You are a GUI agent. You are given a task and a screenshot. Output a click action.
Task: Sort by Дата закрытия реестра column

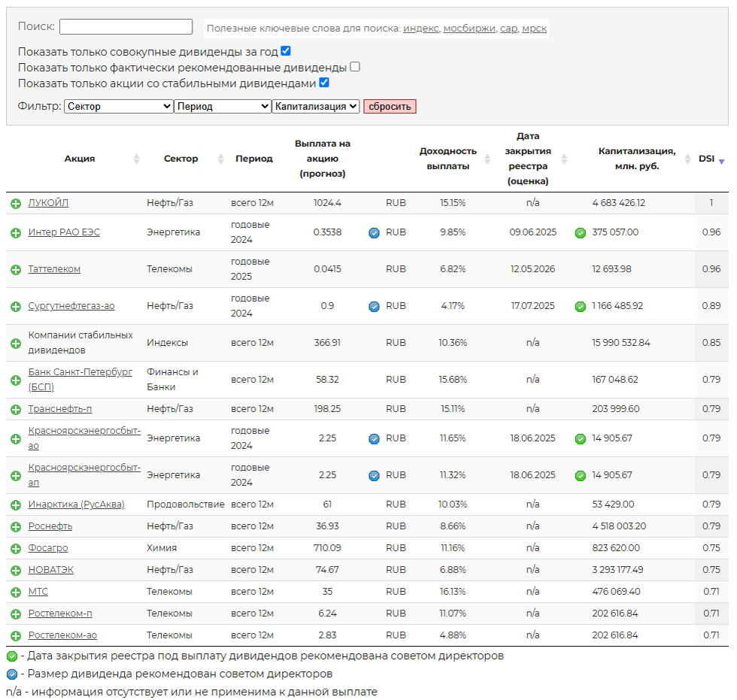[528, 159]
